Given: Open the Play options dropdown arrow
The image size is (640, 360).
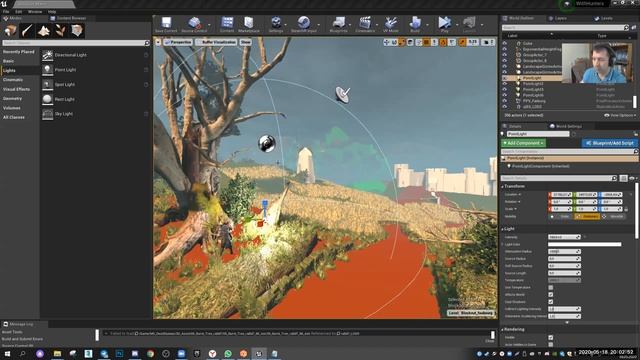Looking at the screenshot, I should tap(457, 24).
